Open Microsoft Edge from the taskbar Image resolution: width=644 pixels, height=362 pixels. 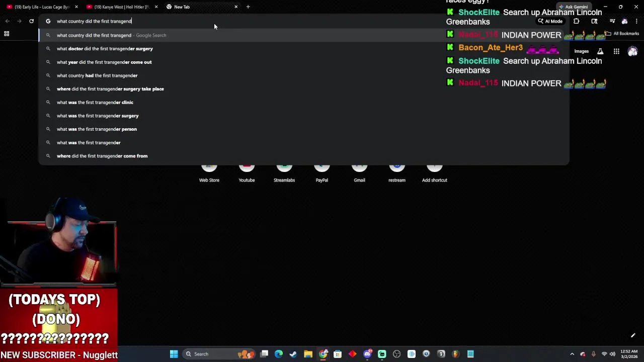[279, 354]
